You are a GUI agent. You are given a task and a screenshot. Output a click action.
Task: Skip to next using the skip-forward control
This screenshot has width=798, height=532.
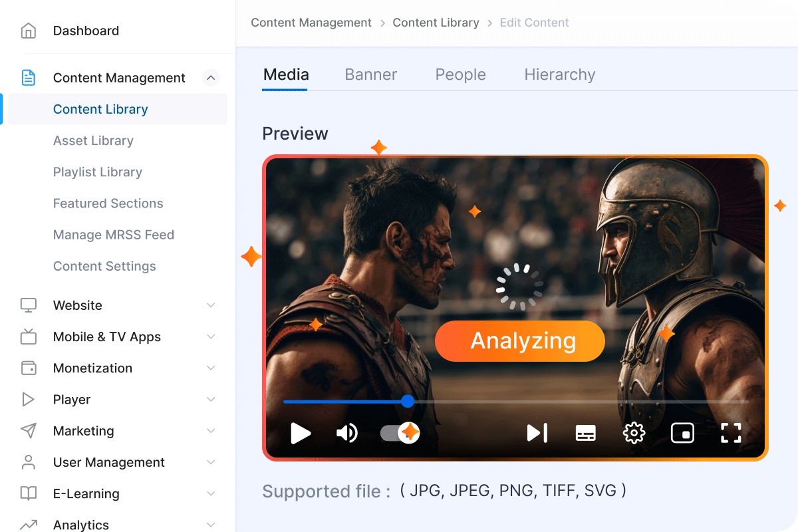coord(537,433)
